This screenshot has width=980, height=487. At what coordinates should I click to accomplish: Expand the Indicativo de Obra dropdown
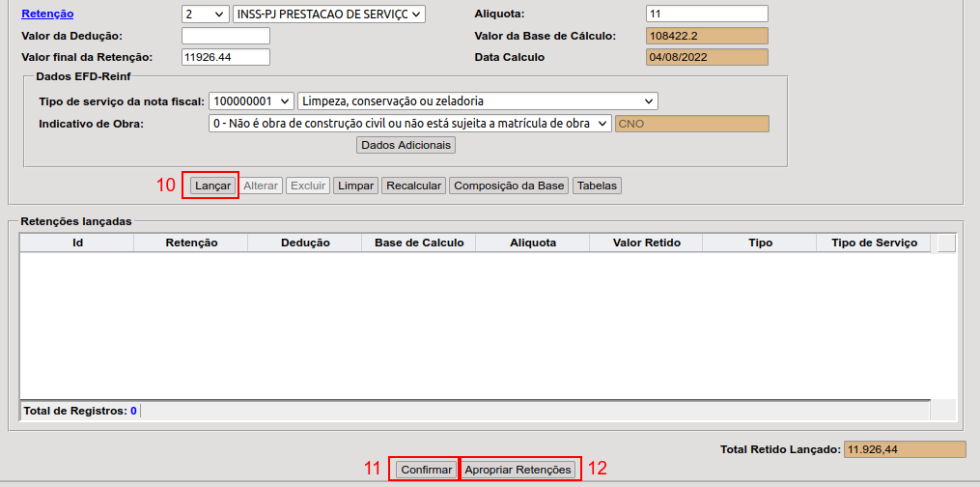coord(409,124)
